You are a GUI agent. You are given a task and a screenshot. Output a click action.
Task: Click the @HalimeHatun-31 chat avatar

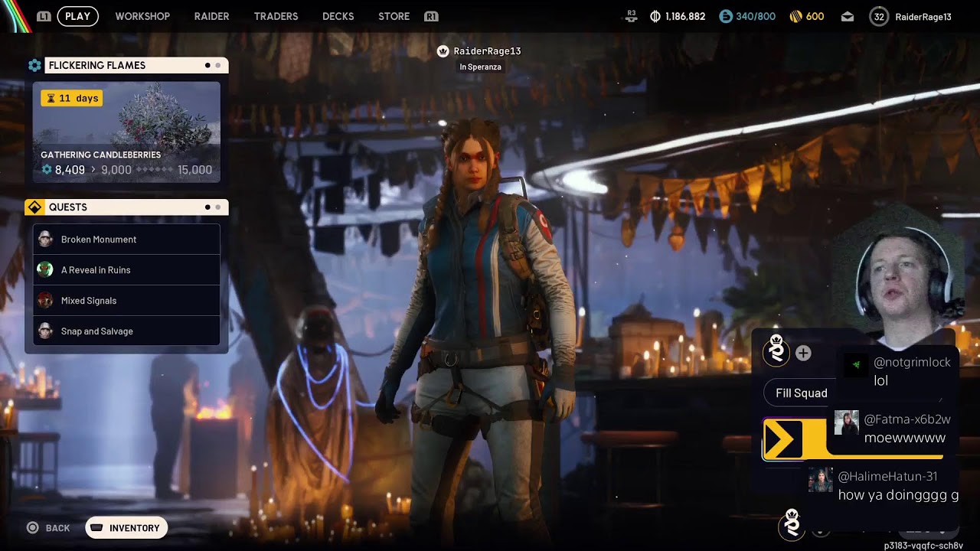click(820, 480)
